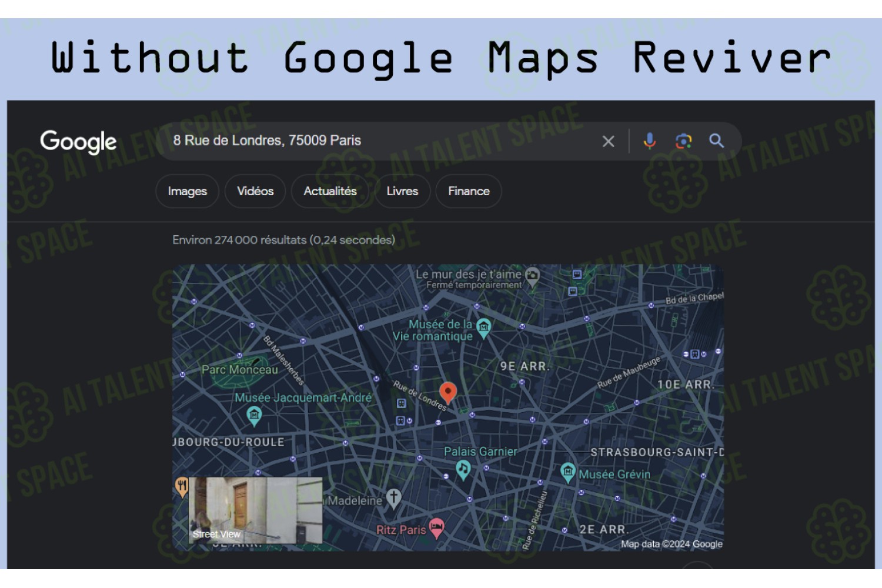The width and height of the screenshot is (882, 588).
Task: Click the Palais Garnier label text
Action: [x=480, y=452]
